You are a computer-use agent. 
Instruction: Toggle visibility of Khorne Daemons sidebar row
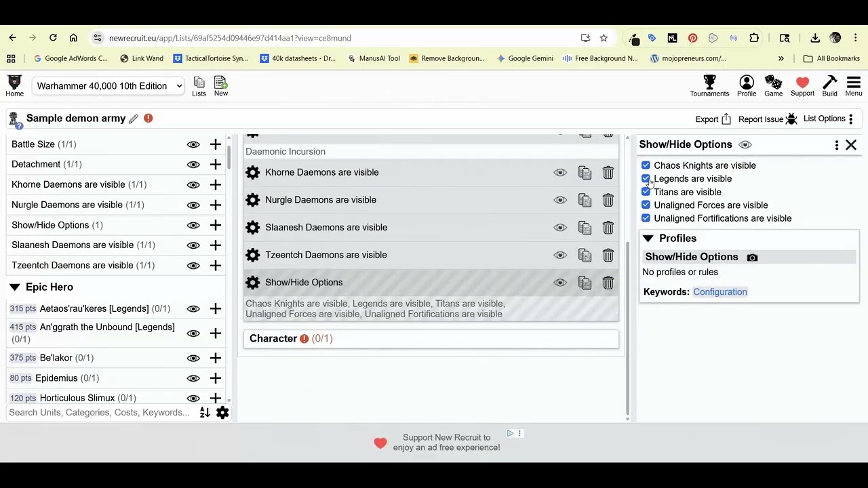tap(193, 184)
